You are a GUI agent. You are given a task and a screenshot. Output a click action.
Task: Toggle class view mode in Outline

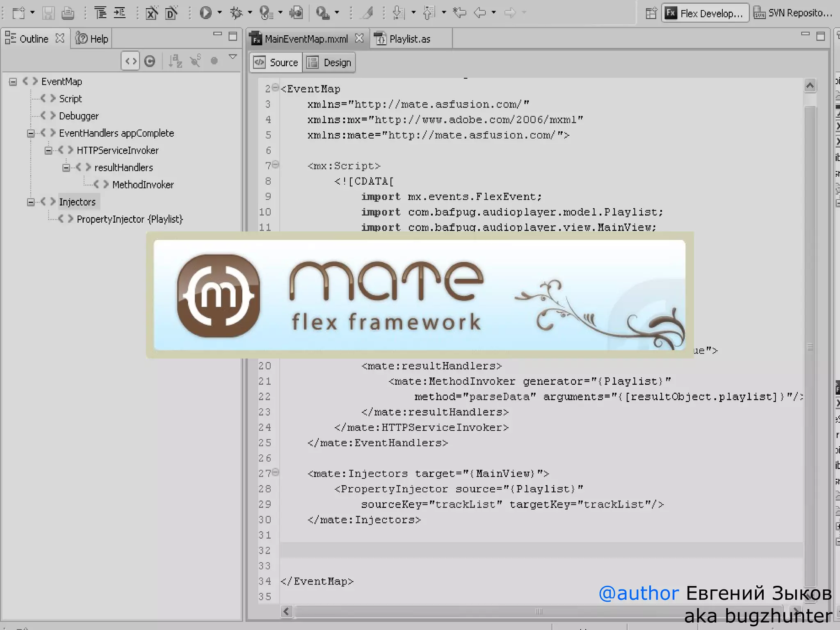[150, 62]
